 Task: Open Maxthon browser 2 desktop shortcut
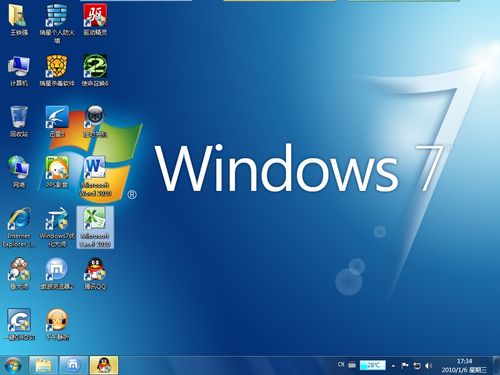(x=57, y=274)
